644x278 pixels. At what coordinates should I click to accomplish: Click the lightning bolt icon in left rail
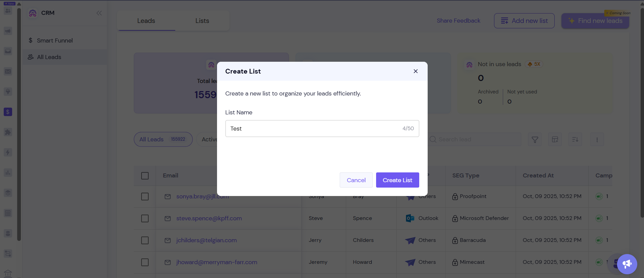(8, 152)
